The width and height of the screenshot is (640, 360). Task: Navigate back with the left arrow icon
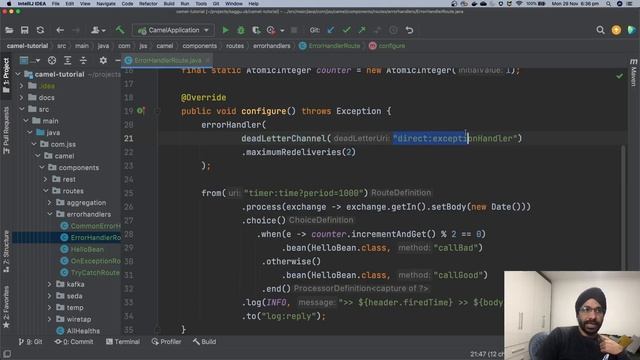coord(60,30)
